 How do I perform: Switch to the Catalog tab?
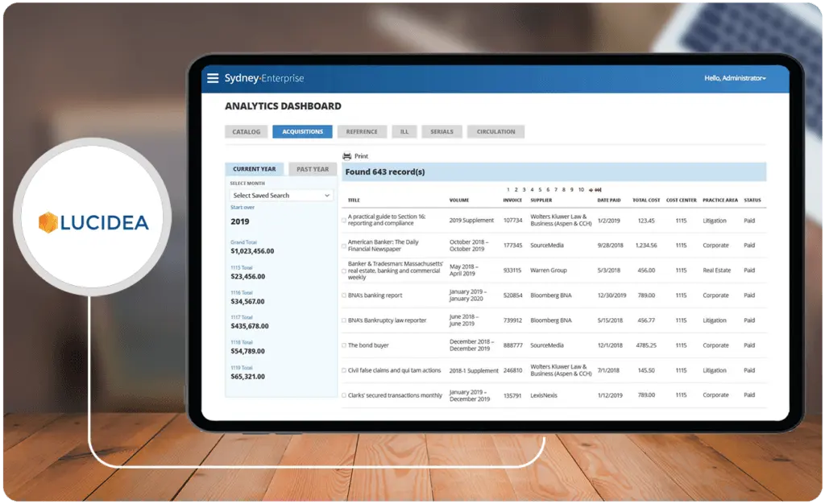point(247,132)
